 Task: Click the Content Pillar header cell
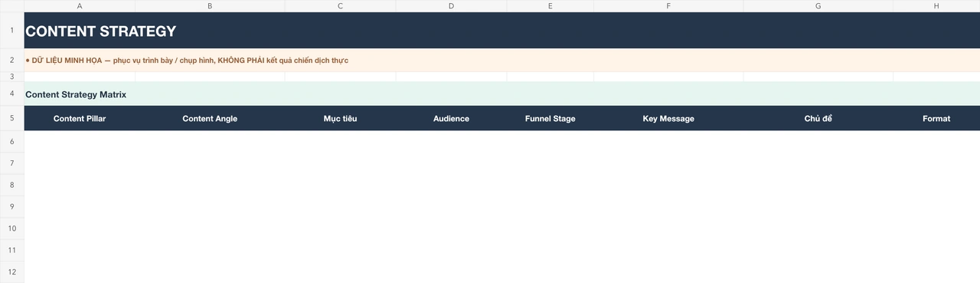tap(80, 118)
